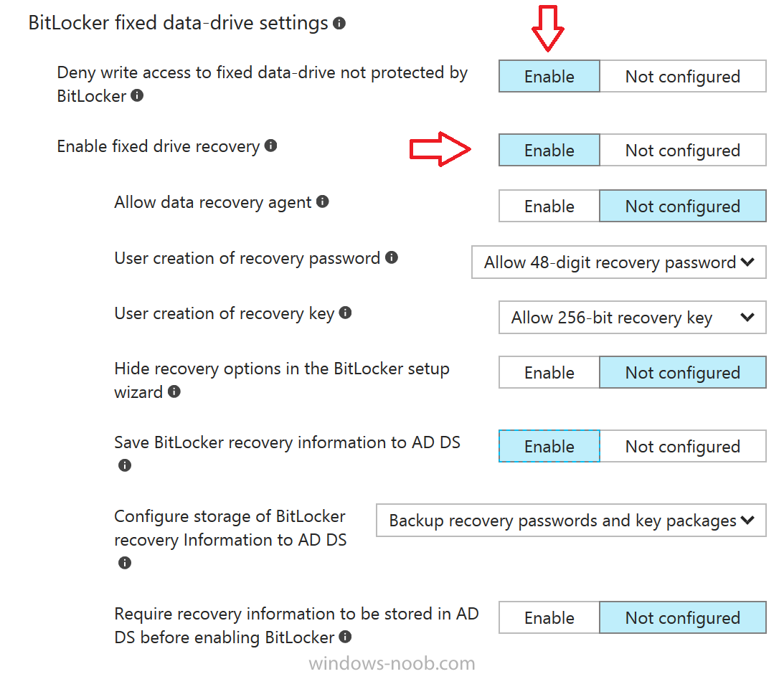Set Deny write access to Not configured
The height and width of the screenshot is (674, 784).
(682, 77)
